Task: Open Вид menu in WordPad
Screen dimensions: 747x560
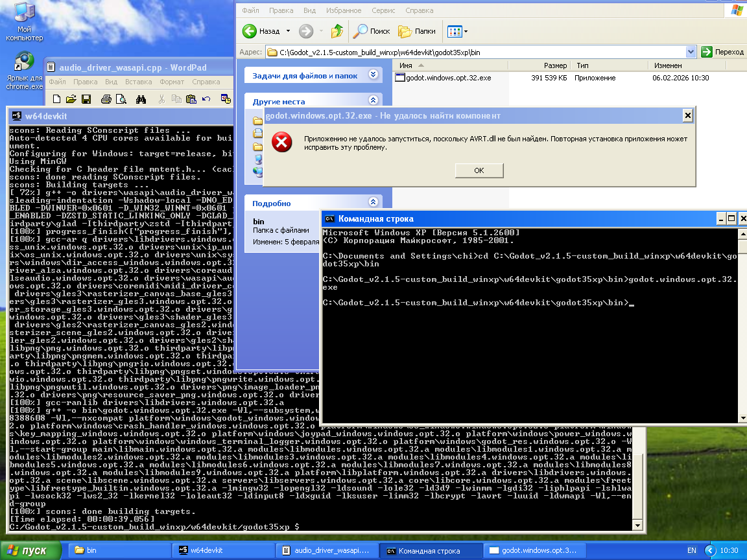Action: (111, 82)
